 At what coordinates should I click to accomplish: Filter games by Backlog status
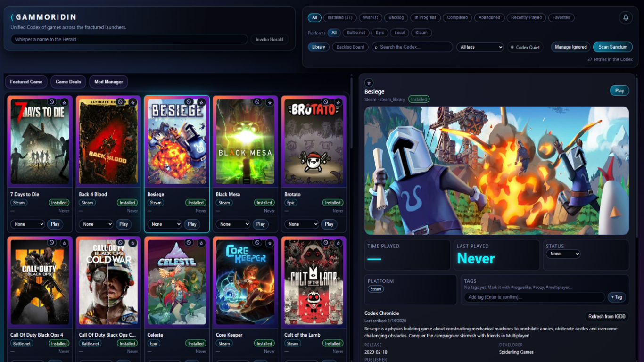(396, 18)
